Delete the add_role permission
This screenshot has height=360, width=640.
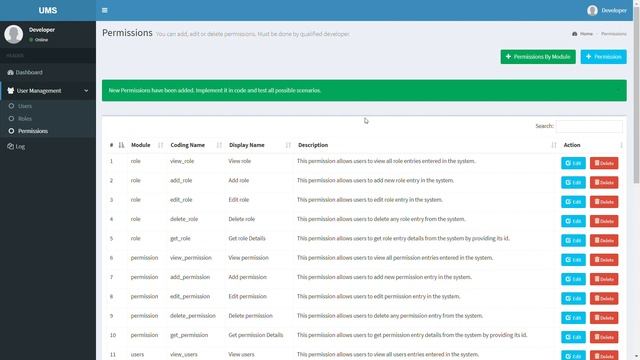click(x=604, y=182)
